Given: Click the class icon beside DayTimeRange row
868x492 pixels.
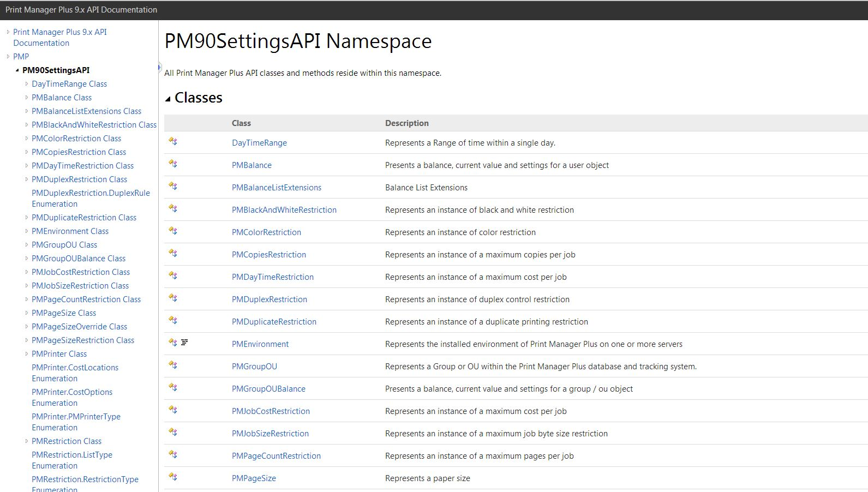Looking at the screenshot, I should pyautogui.click(x=173, y=142).
